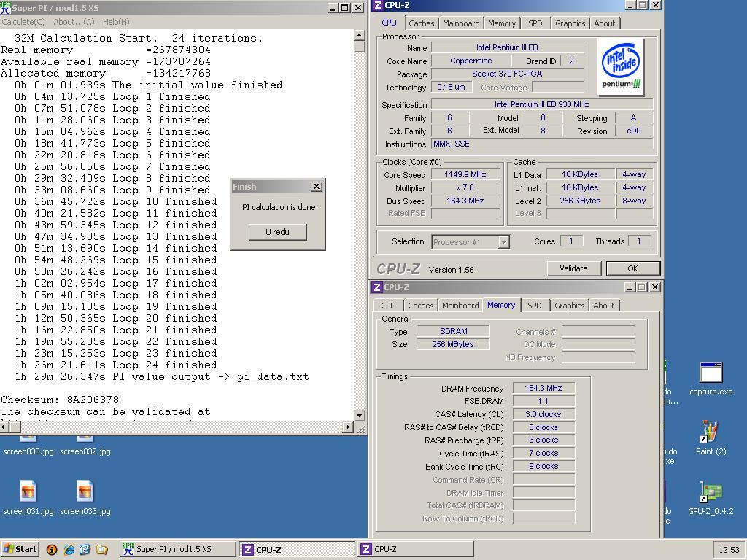Click the upper CPU-Z title bar Z icon
747x560 pixels.
[378, 5]
